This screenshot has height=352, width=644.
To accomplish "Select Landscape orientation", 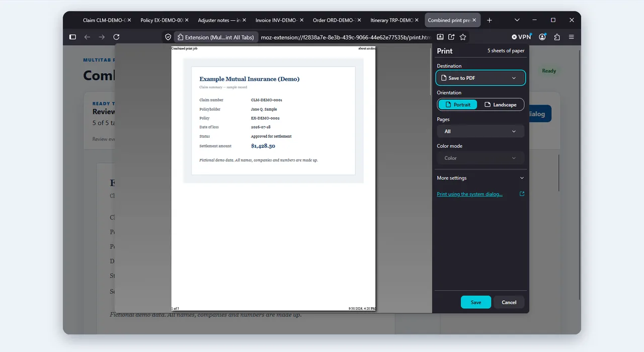I will tap(500, 105).
